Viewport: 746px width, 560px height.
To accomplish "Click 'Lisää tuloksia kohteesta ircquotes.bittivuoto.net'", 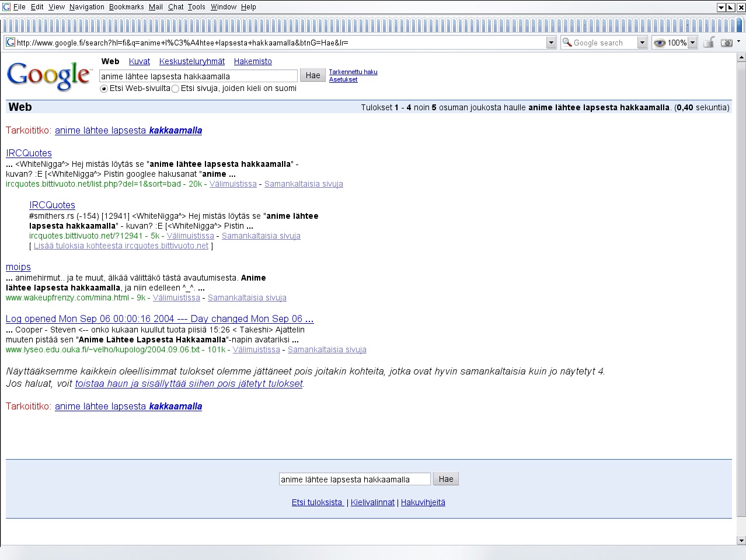I will (121, 246).
